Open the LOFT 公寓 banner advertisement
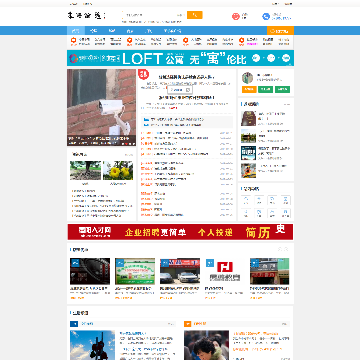The height and width of the screenshot is (360, 360). [x=180, y=58]
